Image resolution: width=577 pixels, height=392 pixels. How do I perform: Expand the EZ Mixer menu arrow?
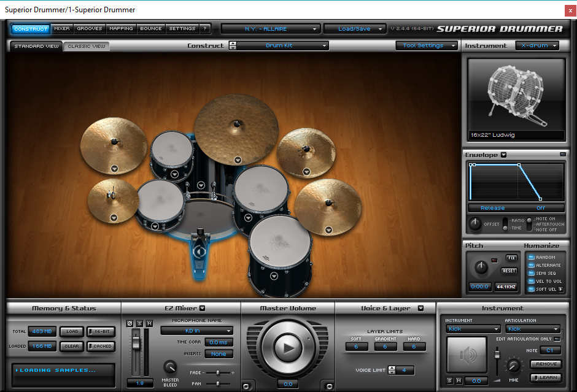[203, 308]
